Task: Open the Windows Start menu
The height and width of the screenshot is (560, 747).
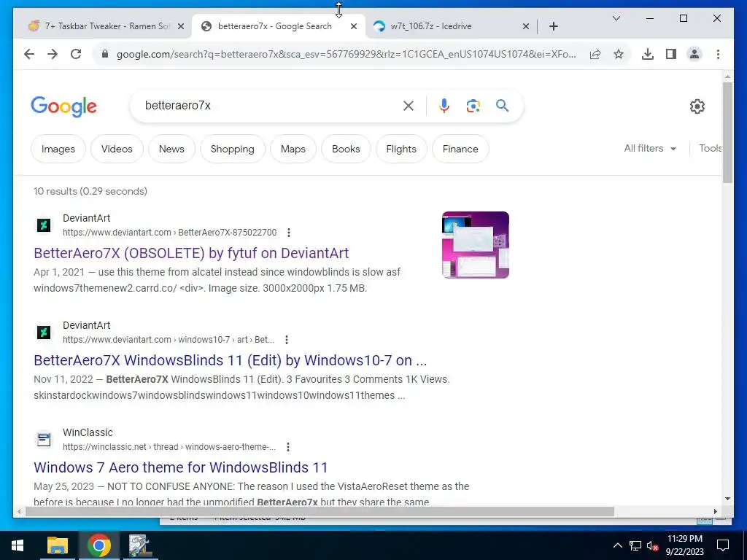Action: point(18,545)
